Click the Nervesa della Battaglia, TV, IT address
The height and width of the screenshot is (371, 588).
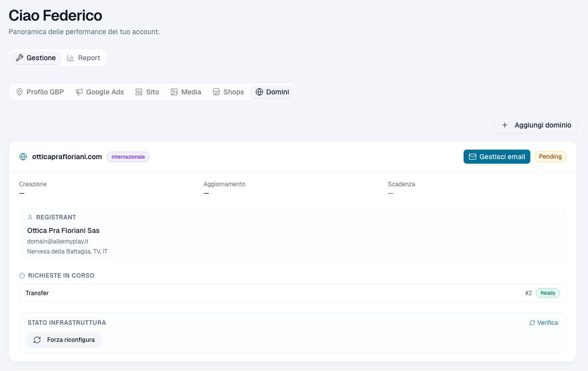67,252
